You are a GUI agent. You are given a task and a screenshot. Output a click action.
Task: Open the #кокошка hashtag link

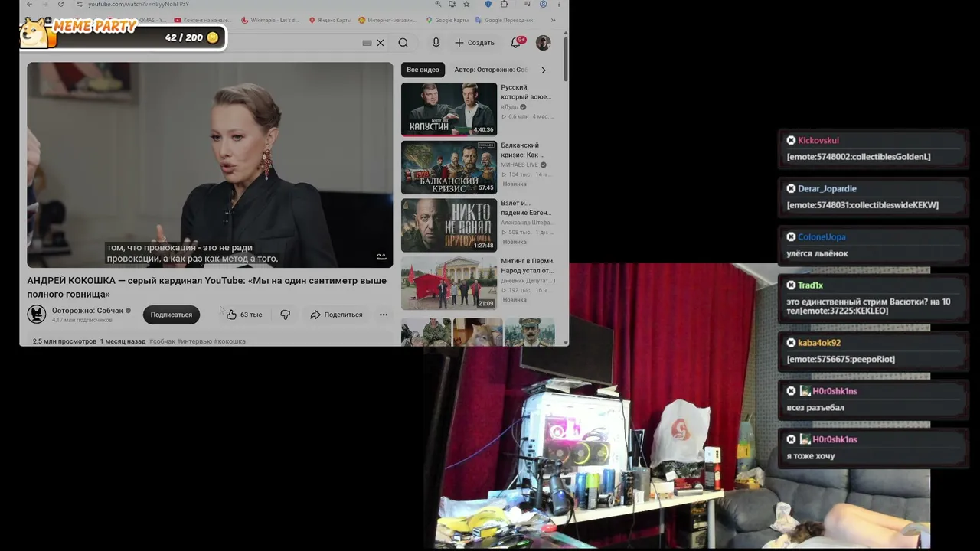point(230,341)
